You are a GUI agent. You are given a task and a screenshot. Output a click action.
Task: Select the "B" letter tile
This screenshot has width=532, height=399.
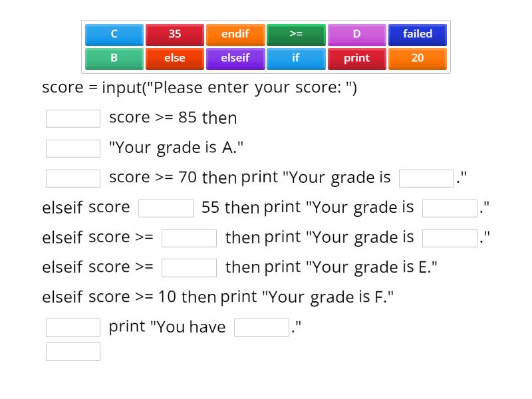tap(113, 59)
